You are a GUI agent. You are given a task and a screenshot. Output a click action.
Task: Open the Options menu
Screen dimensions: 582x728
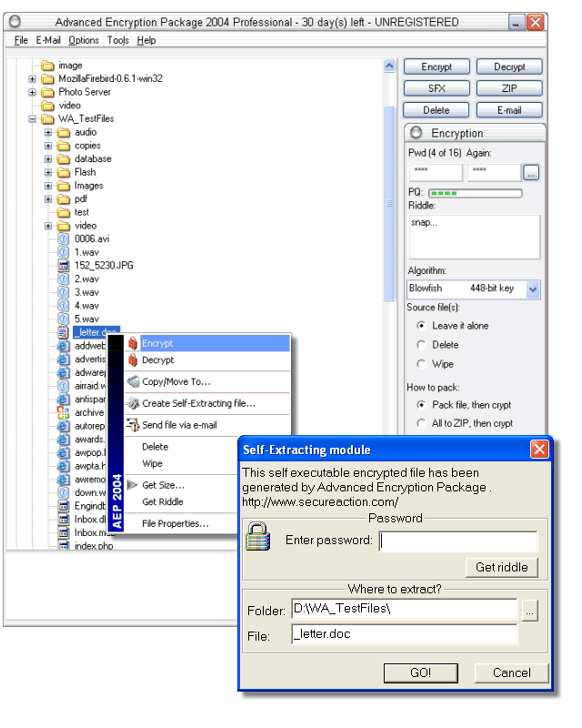coord(84,40)
